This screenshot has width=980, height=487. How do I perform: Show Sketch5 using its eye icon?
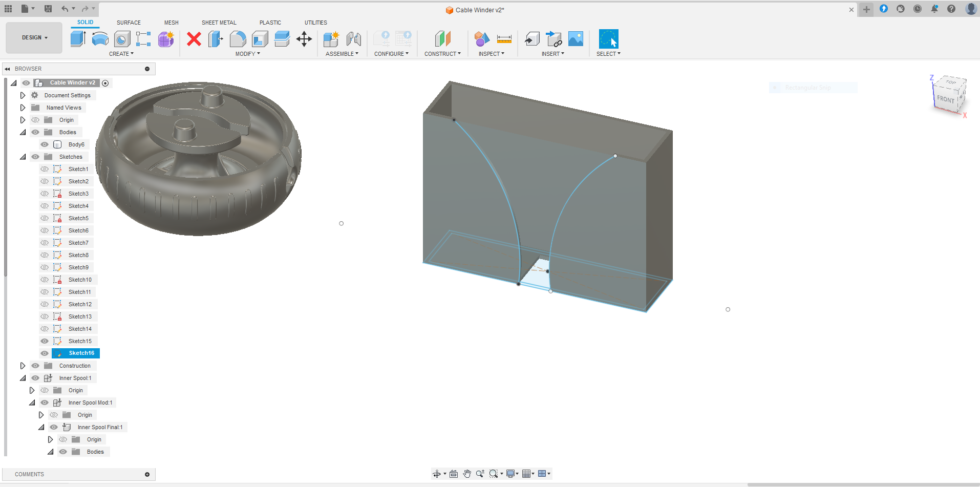click(45, 218)
